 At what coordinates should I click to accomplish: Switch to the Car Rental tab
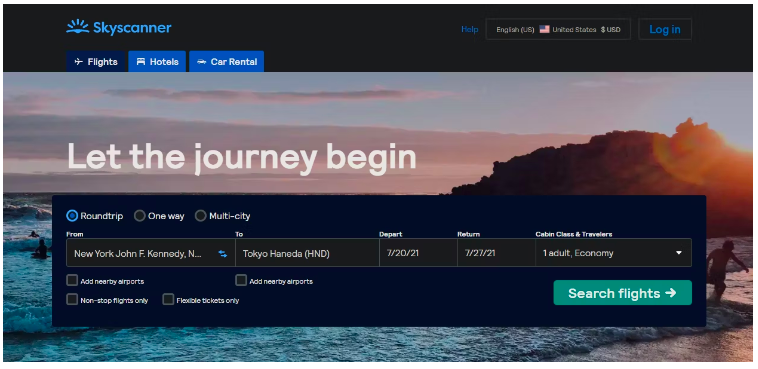point(227,62)
